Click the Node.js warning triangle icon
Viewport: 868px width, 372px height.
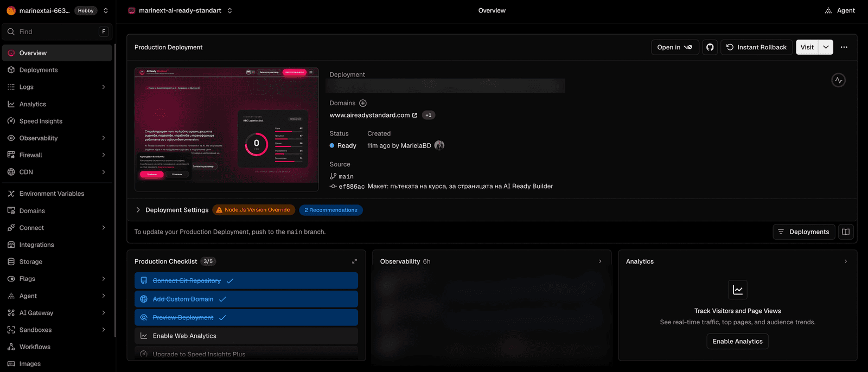click(219, 210)
